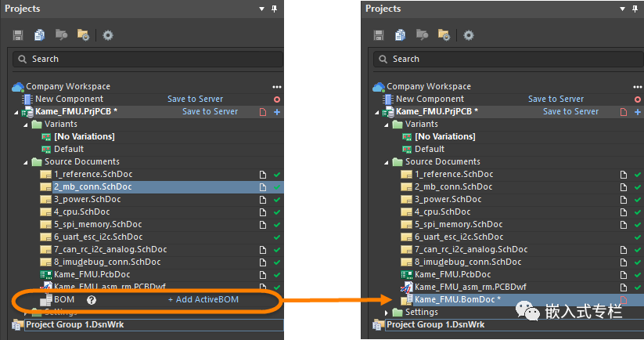
Task: Click Save All documents icon in left panel
Action: coord(39,35)
